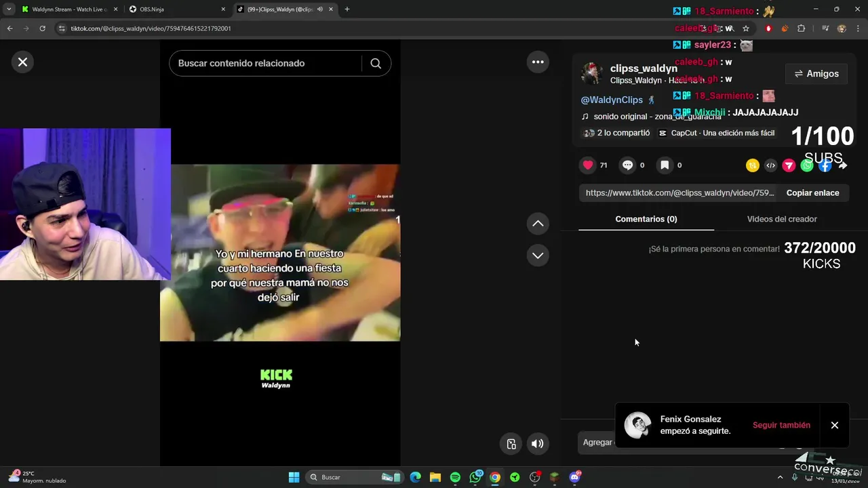
Task: Pause the playing TikTok video
Action: pyautogui.click(x=280, y=252)
